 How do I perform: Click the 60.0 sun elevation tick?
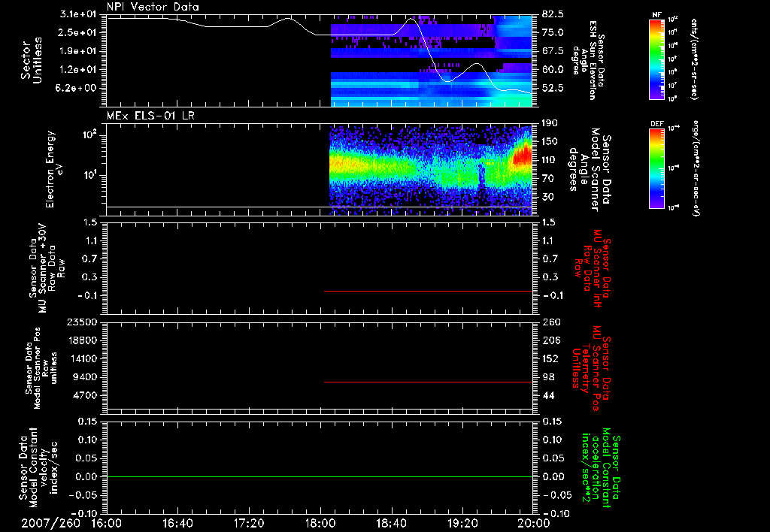point(553,70)
